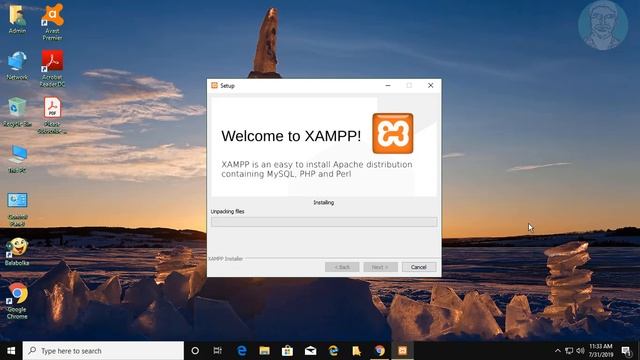The image size is (640, 360).
Task: Open Internet Explorer from taskbar
Action: point(333,351)
